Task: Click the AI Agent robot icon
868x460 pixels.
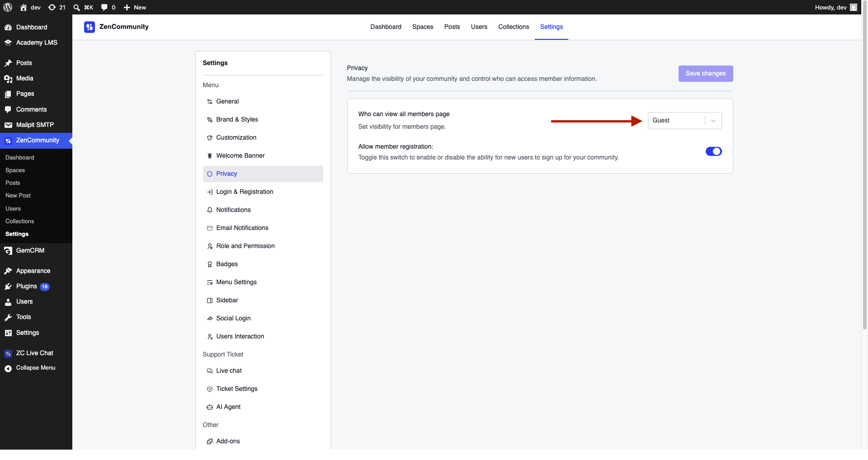Action: point(210,407)
